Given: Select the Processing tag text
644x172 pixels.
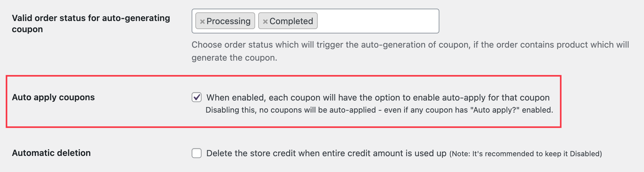Looking at the screenshot, I should tap(228, 21).
